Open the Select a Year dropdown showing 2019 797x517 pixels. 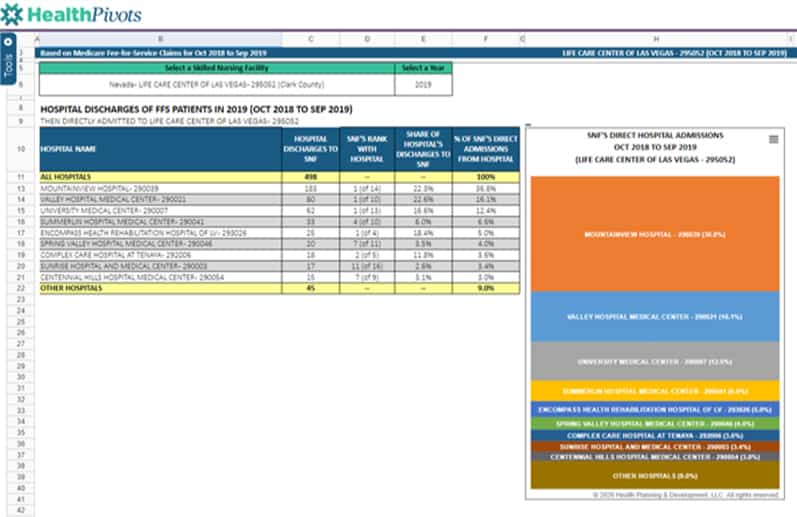click(x=423, y=84)
